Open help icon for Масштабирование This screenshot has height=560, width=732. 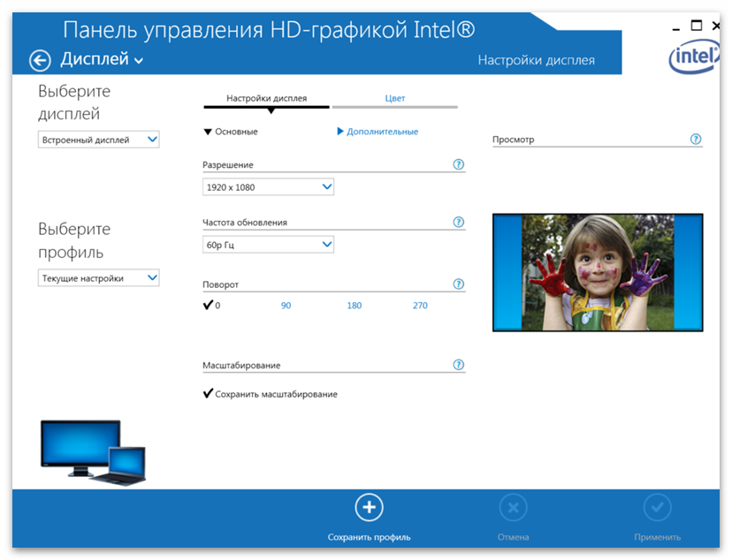click(x=458, y=365)
